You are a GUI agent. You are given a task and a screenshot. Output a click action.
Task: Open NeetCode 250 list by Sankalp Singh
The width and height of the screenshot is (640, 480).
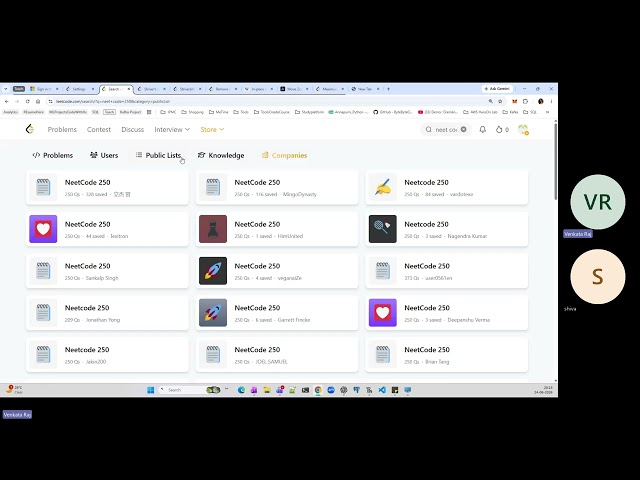pyautogui.click(x=107, y=271)
